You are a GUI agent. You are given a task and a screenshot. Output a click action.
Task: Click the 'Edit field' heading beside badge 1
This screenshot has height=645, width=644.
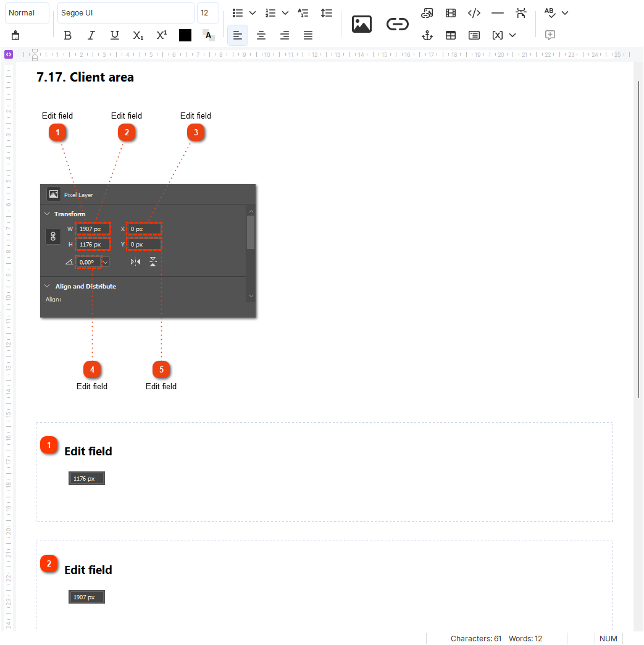[x=88, y=451]
